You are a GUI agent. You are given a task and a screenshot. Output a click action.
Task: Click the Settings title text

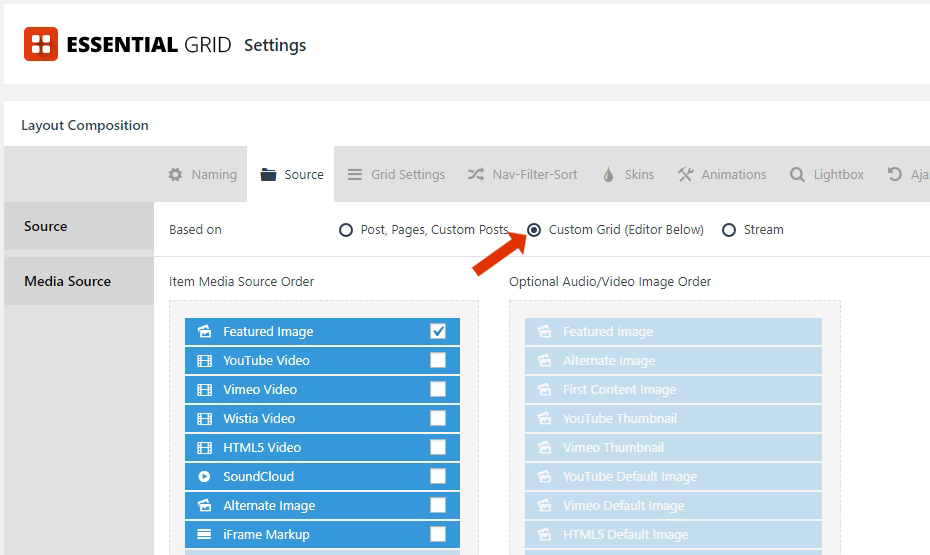coord(275,46)
